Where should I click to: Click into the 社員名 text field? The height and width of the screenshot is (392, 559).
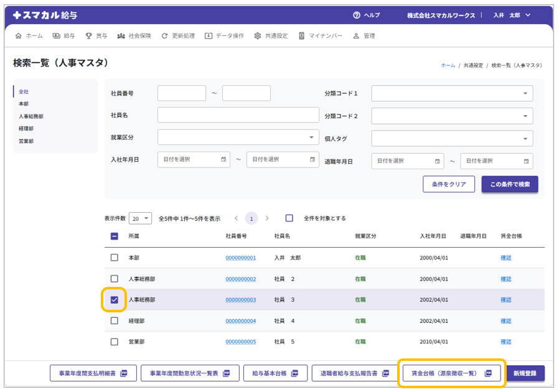click(238, 115)
